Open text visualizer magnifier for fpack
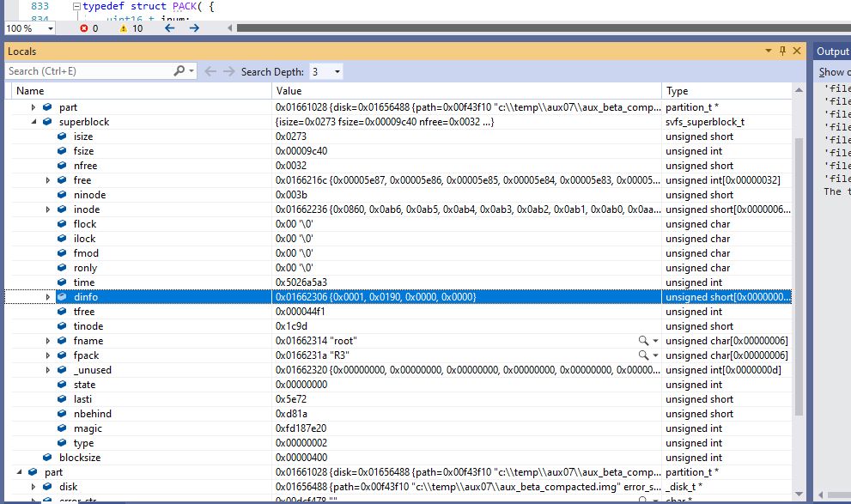 point(644,355)
